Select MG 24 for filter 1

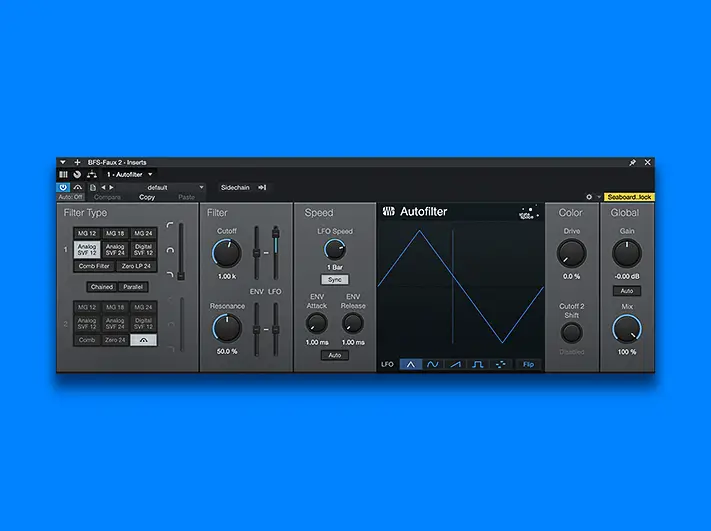(143, 233)
